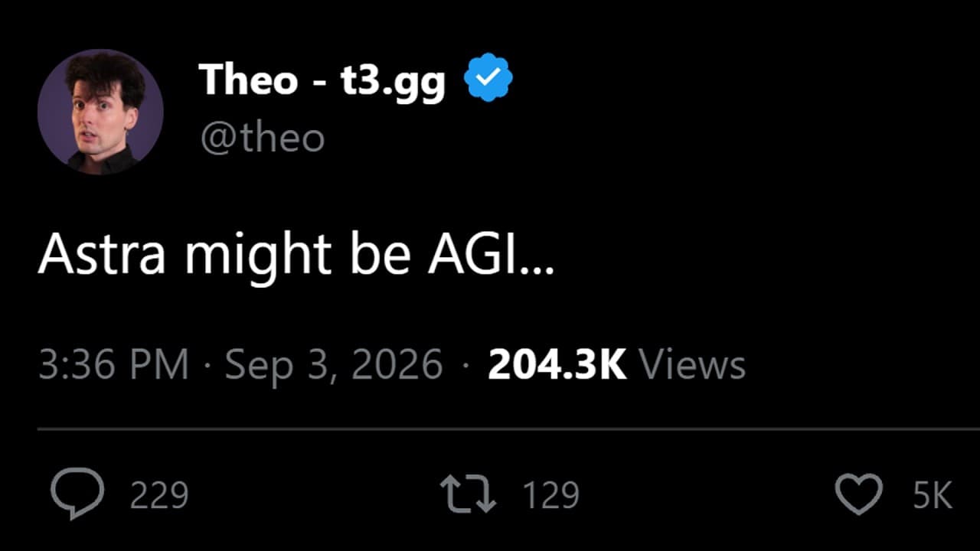Image resolution: width=980 pixels, height=551 pixels.
Task: Click the 204.3K view count
Action: (x=557, y=364)
